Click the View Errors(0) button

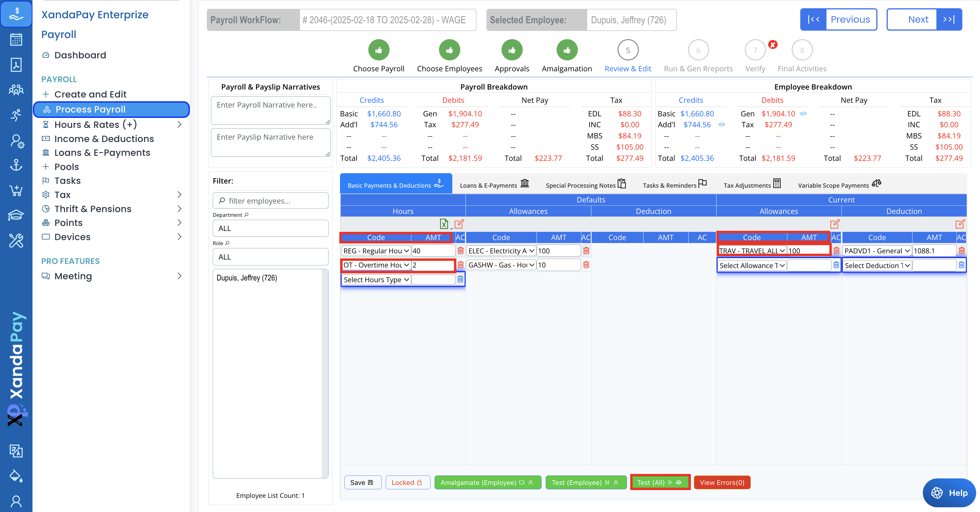click(722, 482)
